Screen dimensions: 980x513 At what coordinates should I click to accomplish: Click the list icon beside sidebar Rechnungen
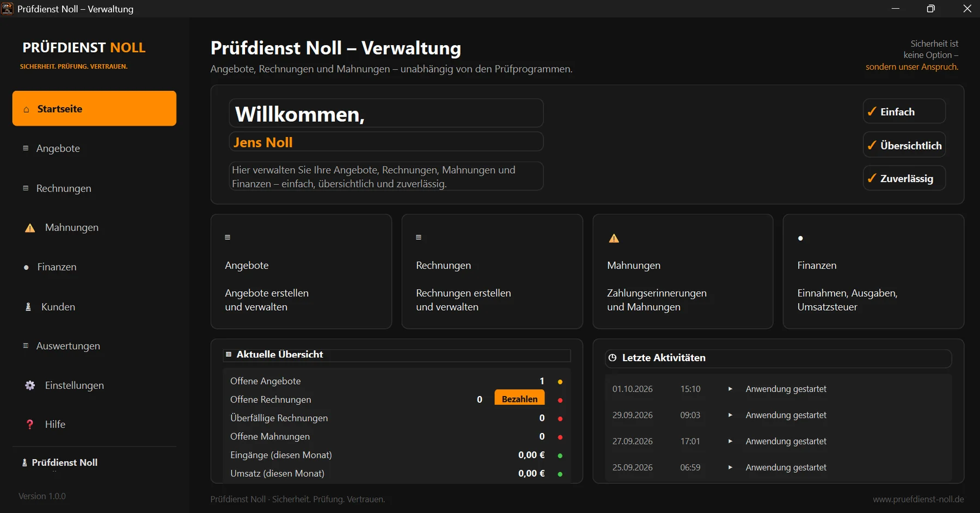tap(26, 188)
